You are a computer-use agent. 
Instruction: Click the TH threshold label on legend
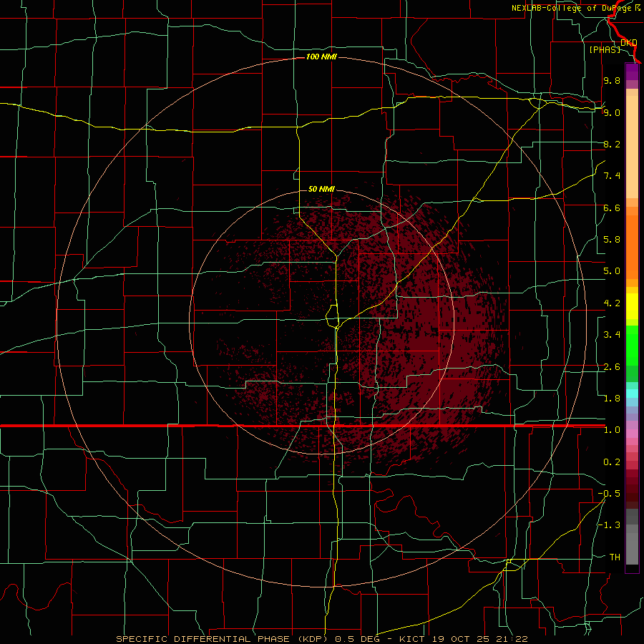coord(615,557)
